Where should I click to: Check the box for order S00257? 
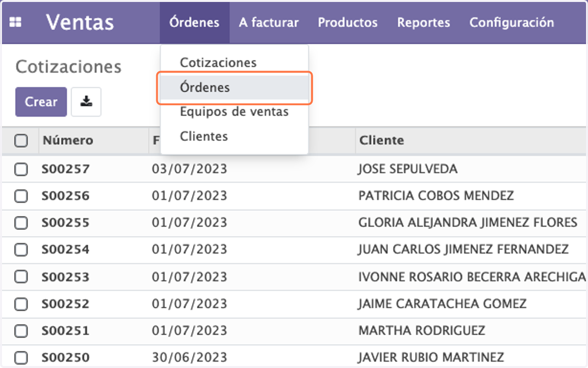[21, 170]
